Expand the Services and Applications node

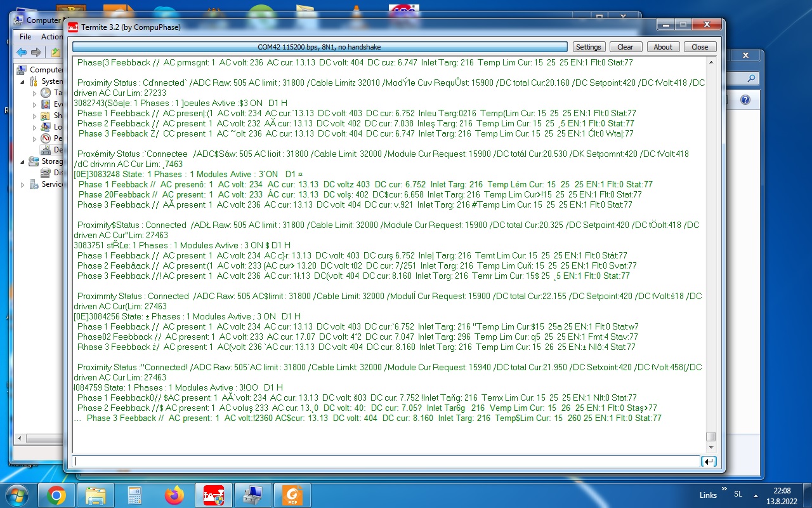click(23, 184)
